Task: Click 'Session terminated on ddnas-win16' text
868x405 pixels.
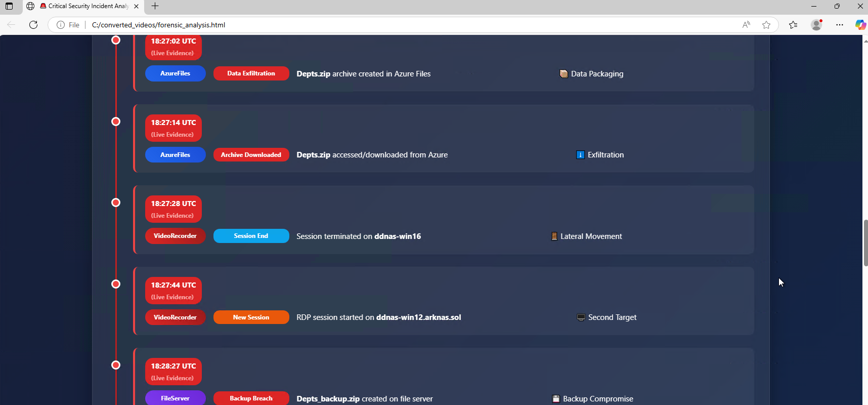Action: click(359, 236)
